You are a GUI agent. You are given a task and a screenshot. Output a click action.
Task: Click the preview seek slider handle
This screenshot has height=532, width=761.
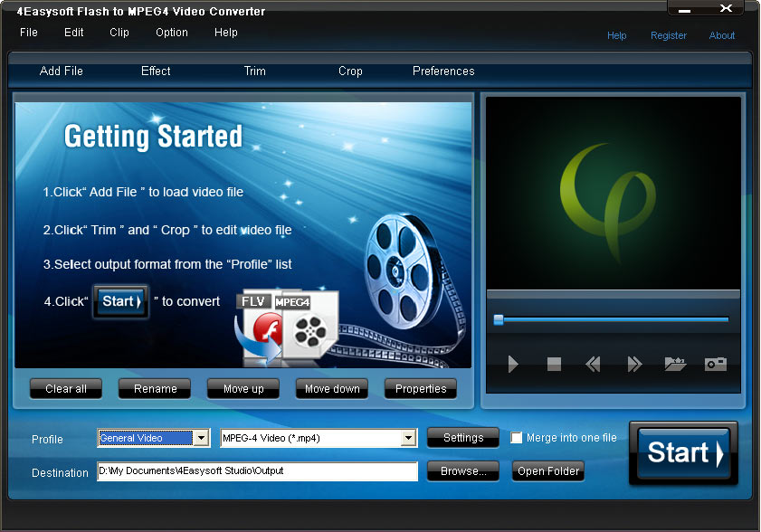pyautogui.click(x=499, y=319)
